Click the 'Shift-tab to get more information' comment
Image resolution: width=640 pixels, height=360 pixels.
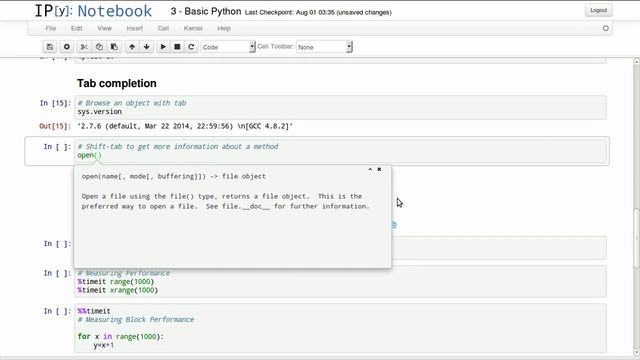pos(178,147)
